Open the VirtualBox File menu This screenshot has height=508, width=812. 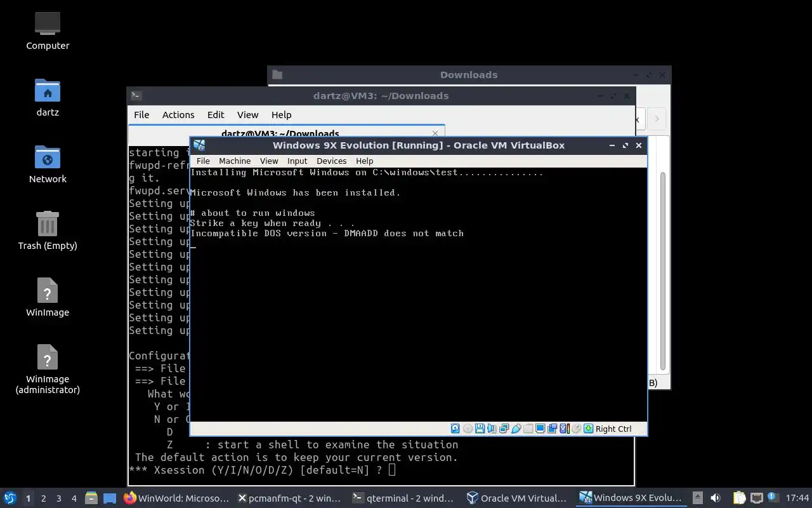click(203, 161)
